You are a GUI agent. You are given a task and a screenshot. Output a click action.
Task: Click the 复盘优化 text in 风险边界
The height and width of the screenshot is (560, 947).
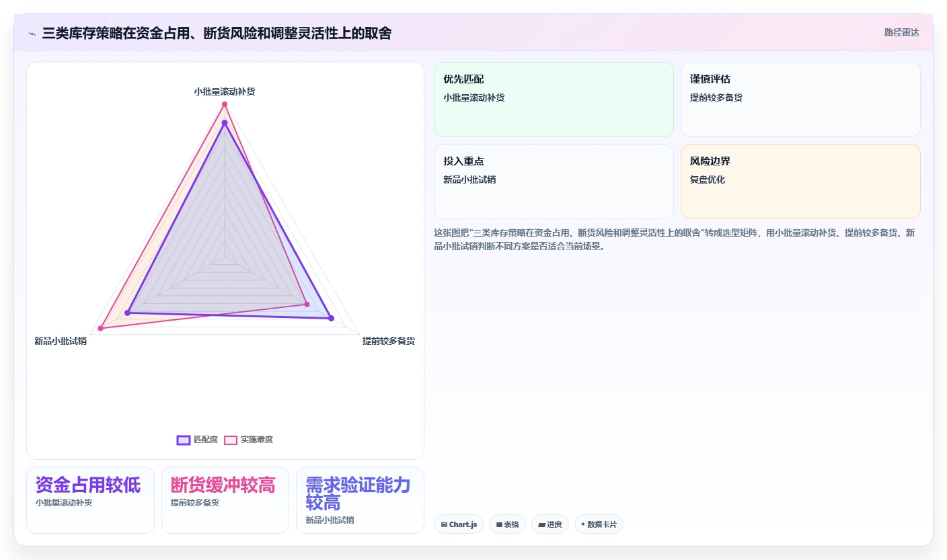[708, 179]
